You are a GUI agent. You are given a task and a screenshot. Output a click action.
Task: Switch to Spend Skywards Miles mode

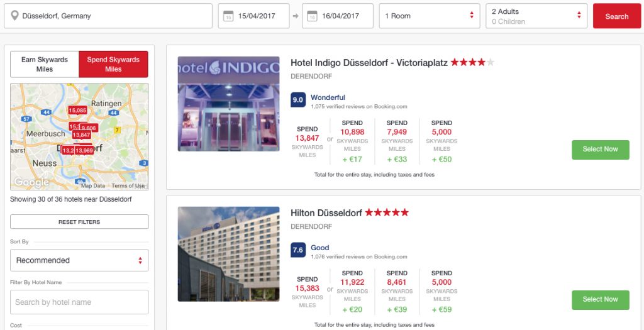pyautogui.click(x=113, y=65)
